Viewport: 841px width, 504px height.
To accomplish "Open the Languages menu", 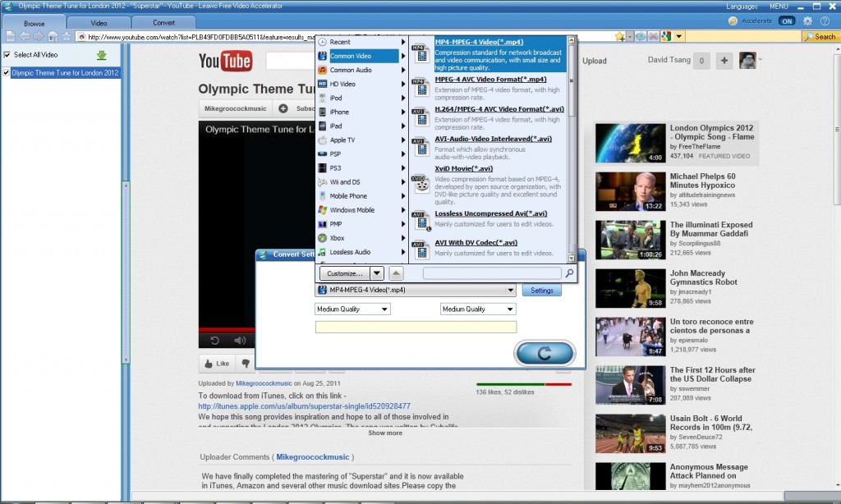I will 742,7.
